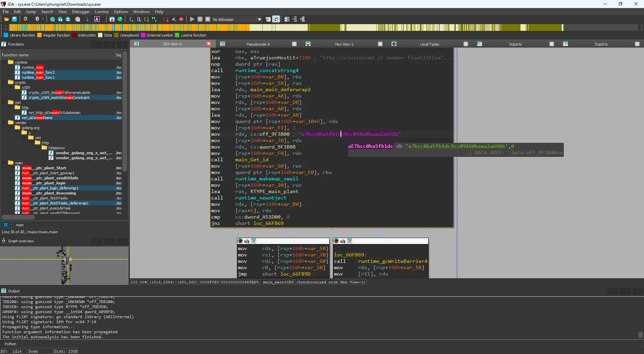
Task: Click the Save database floppy icon
Action: [14, 19]
